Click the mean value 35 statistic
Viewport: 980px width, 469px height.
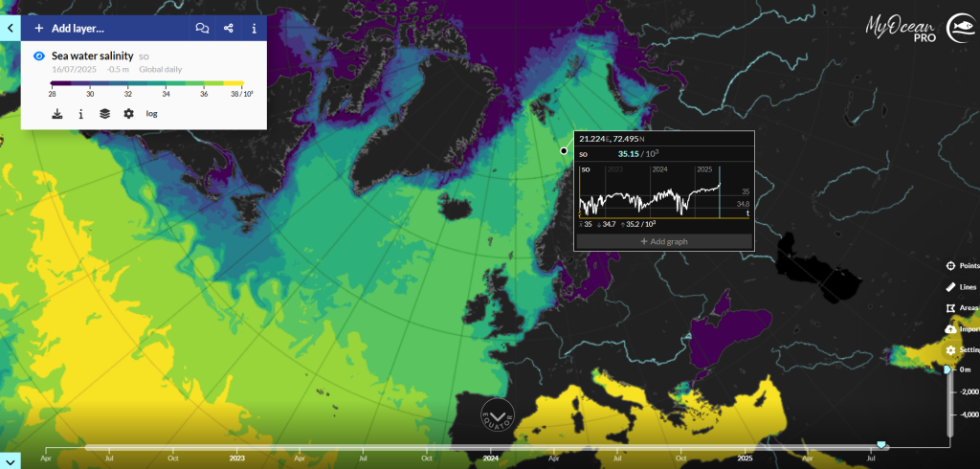tap(585, 224)
